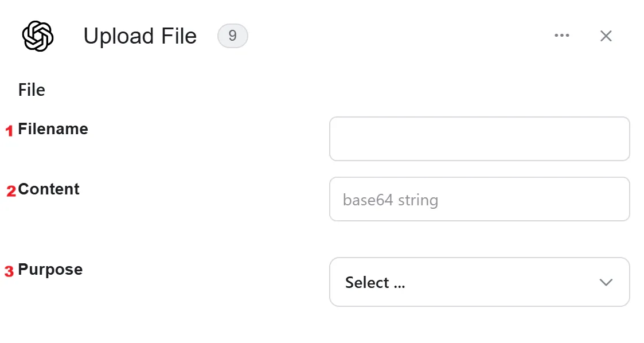This screenshot has width=644, height=343.
Task: Click the Purpose label
Action: (x=50, y=270)
